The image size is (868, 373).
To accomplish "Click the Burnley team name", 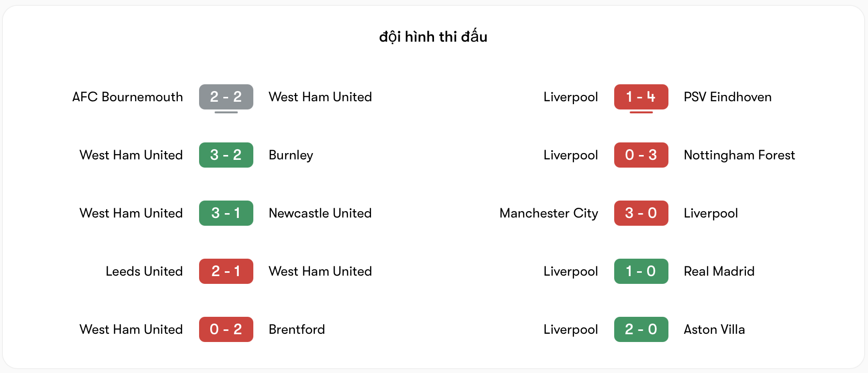I will click(x=291, y=155).
